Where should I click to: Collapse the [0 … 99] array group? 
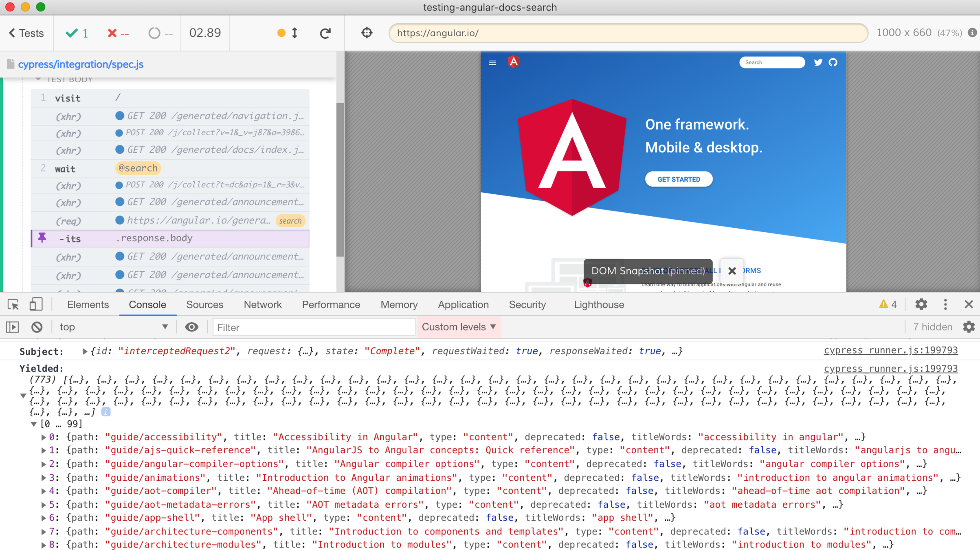[x=34, y=424]
